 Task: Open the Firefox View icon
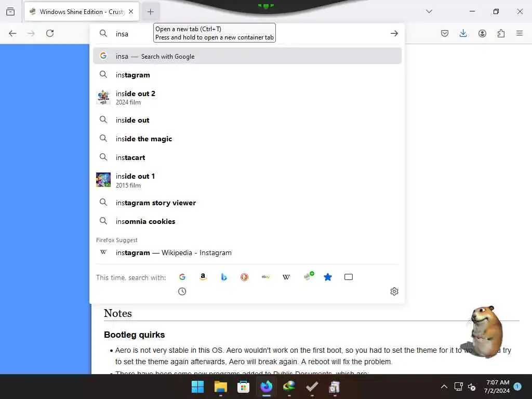(10, 11)
